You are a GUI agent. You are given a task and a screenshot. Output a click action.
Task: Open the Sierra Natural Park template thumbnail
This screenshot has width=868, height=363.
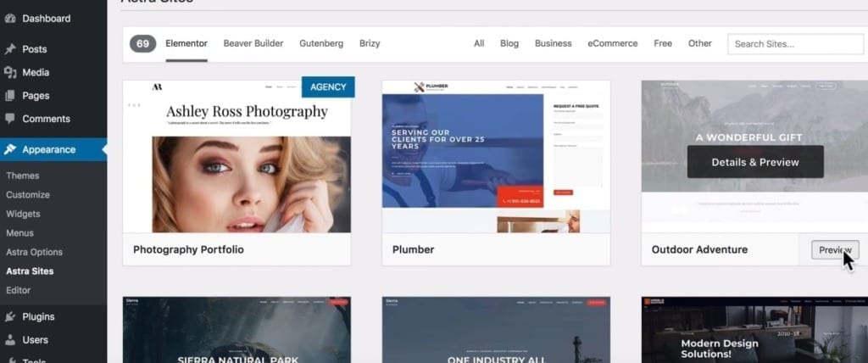coord(236,330)
